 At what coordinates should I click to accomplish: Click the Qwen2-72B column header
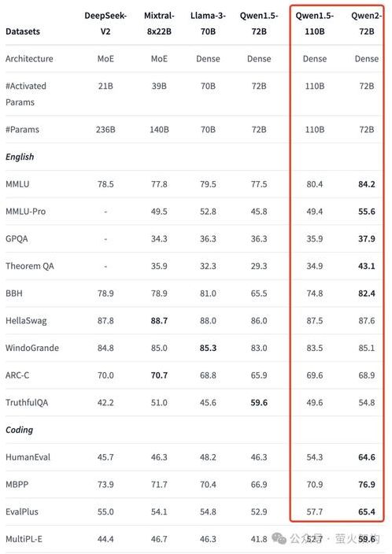[367, 24]
